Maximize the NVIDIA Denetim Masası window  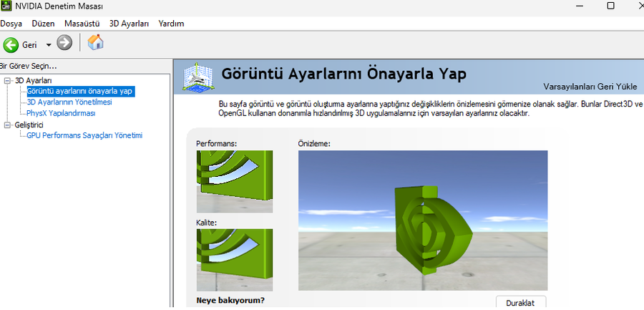tap(611, 6)
